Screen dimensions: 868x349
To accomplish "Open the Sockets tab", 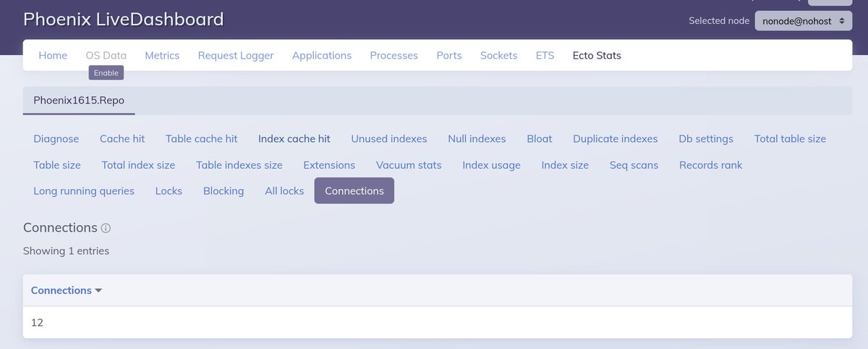I will [x=499, y=55].
